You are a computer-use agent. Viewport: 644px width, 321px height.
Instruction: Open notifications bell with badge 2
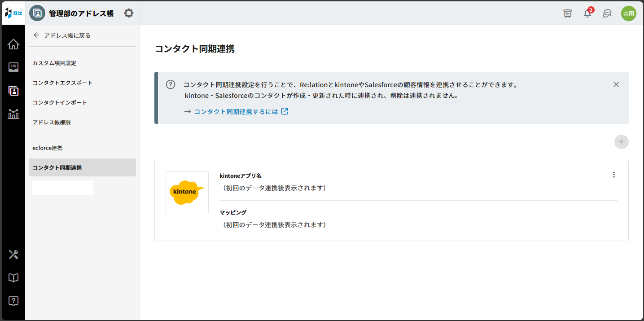tap(587, 13)
